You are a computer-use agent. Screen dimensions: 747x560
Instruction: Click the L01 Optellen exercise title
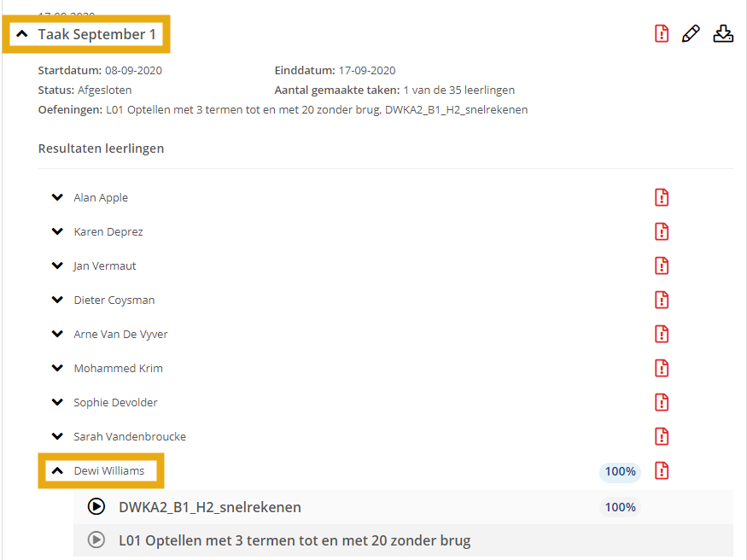click(x=295, y=540)
